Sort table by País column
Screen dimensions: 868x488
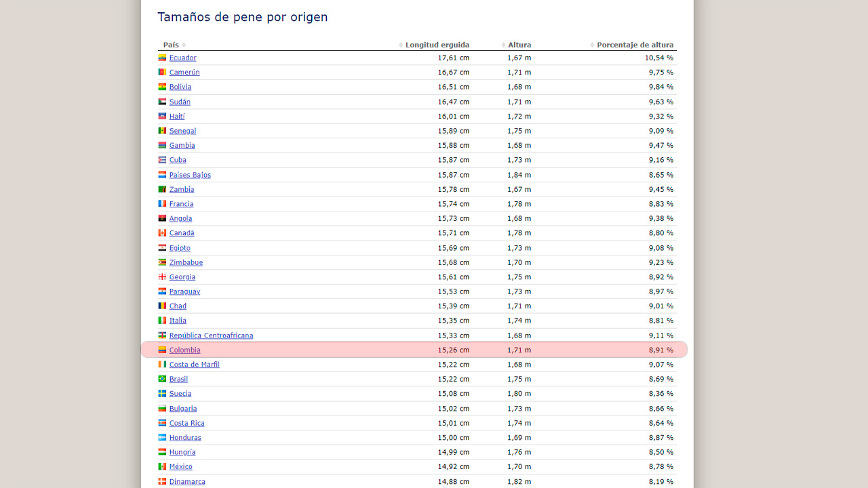pyautogui.click(x=174, y=45)
